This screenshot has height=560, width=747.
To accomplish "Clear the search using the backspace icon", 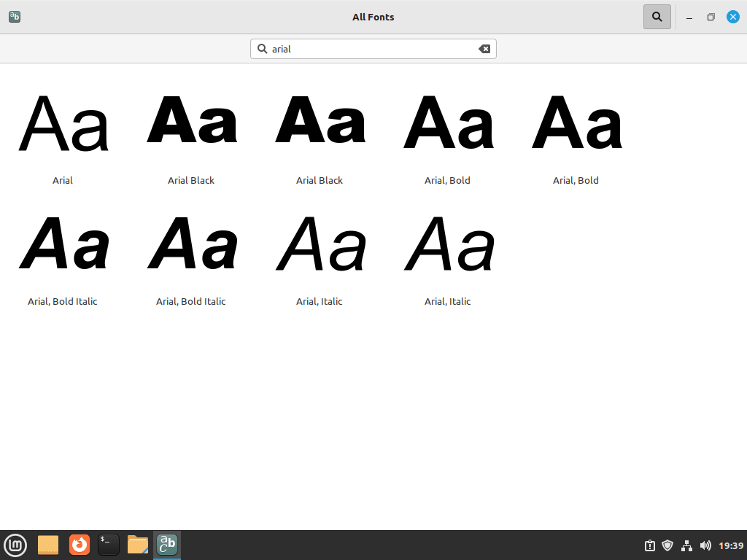I will point(484,48).
